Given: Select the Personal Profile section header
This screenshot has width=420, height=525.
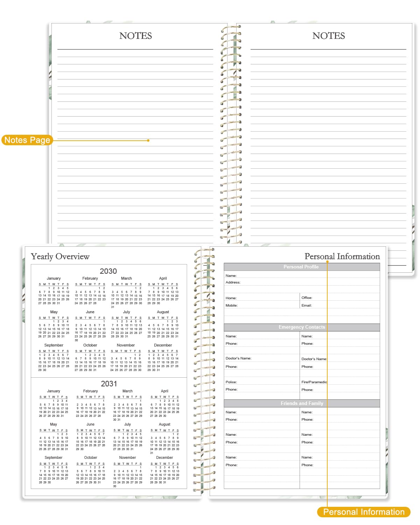Looking at the screenshot, I should [302, 267].
